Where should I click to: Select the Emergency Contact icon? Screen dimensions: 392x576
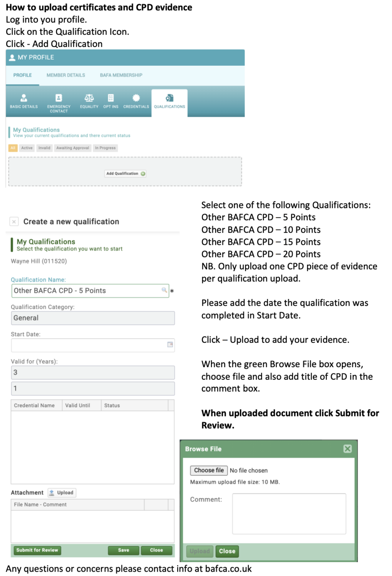[59, 98]
